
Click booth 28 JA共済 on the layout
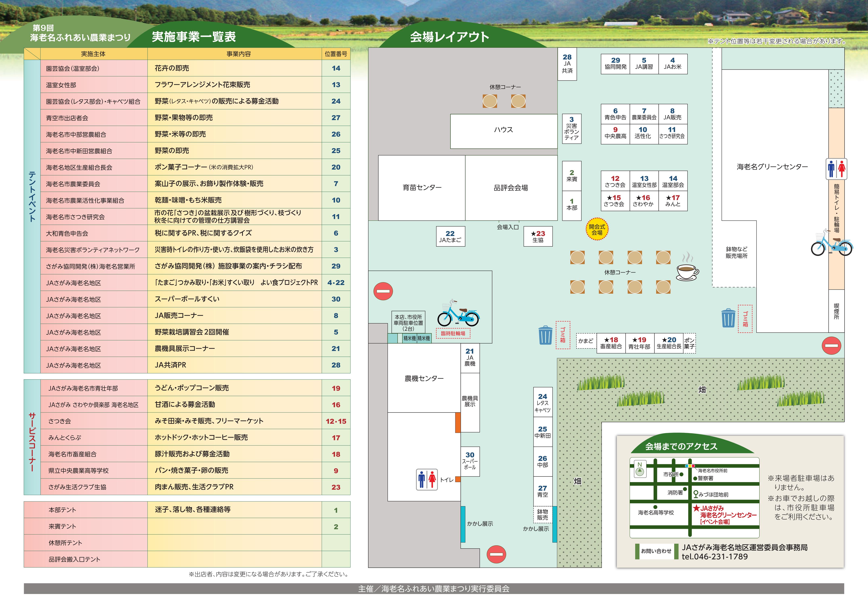(x=567, y=64)
